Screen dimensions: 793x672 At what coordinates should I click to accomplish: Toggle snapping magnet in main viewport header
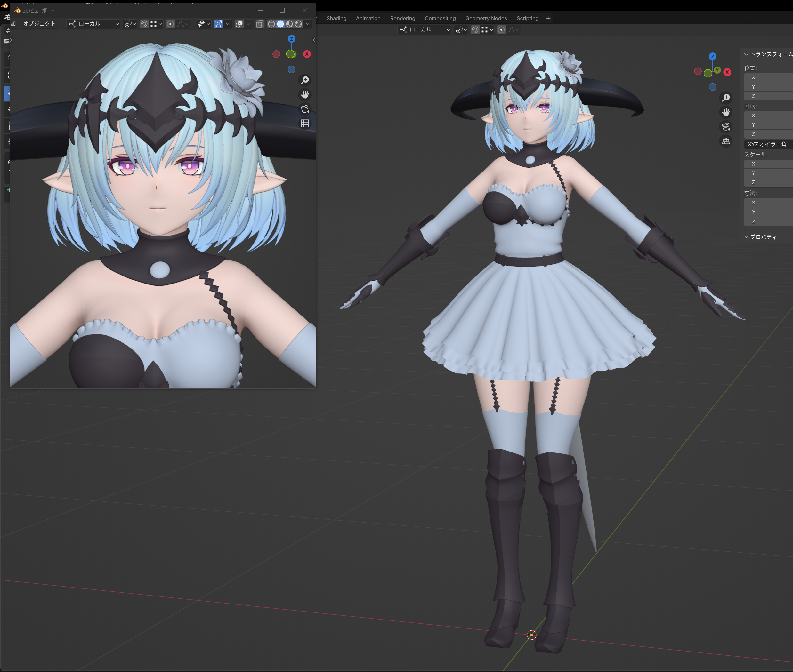pyautogui.click(x=475, y=30)
